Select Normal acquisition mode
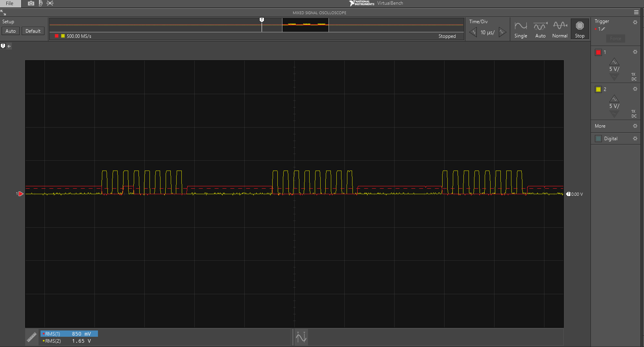Image resolution: width=644 pixels, height=347 pixels. coord(560,30)
